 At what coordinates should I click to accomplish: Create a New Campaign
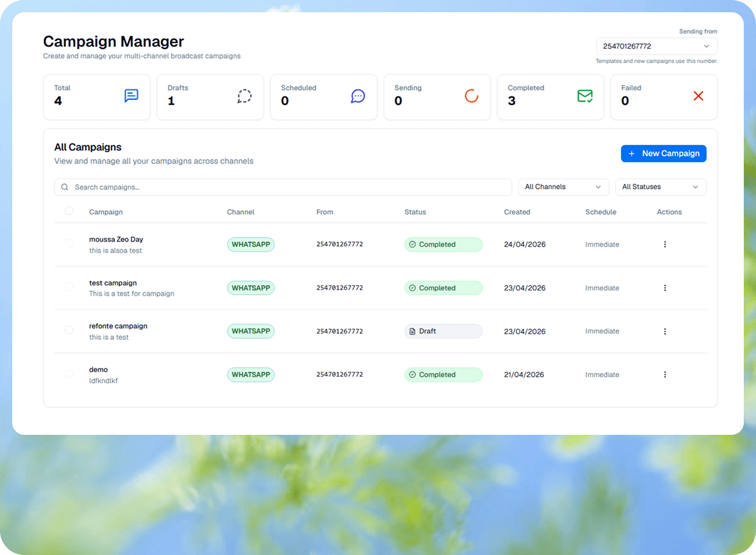tap(663, 154)
